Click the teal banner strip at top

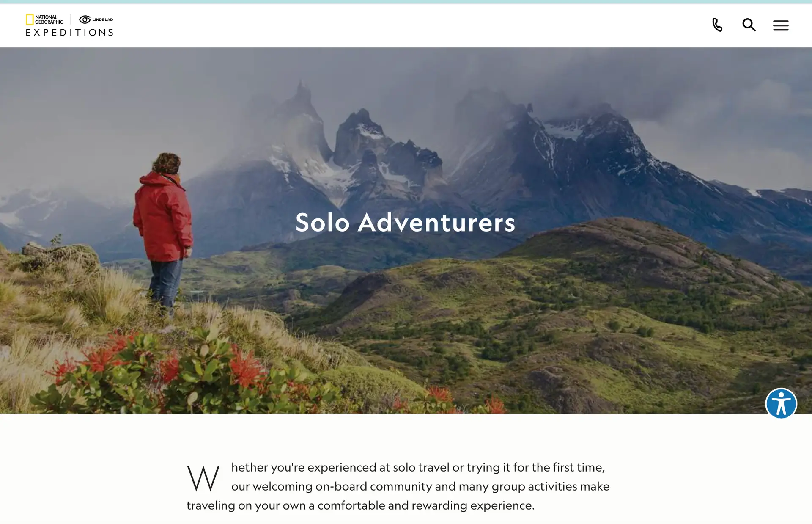[406, 2]
